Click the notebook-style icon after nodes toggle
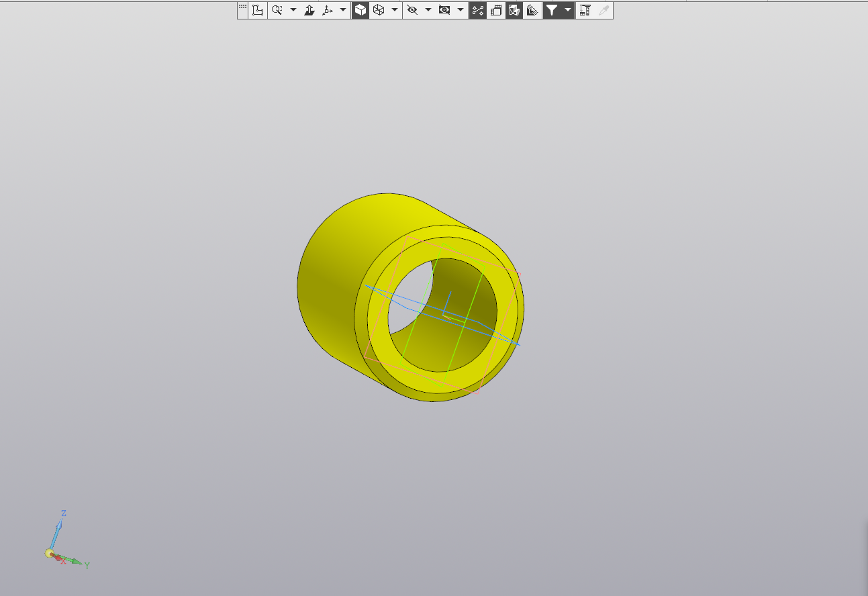868x596 pixels. [x=496, y=10]
